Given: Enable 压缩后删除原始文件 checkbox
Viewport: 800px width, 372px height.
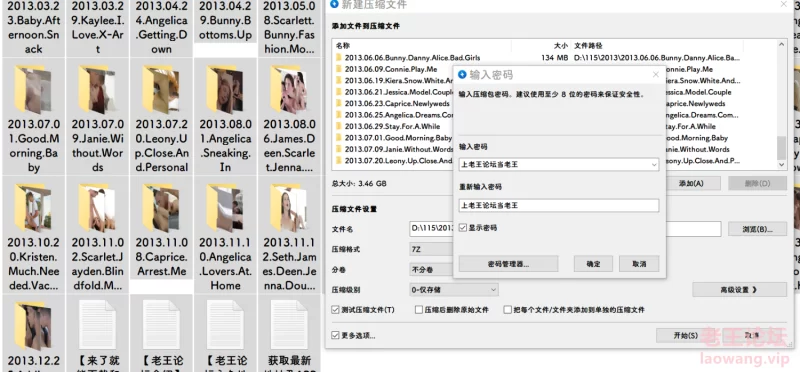Looking at the screenshot, I should [419, 310].
